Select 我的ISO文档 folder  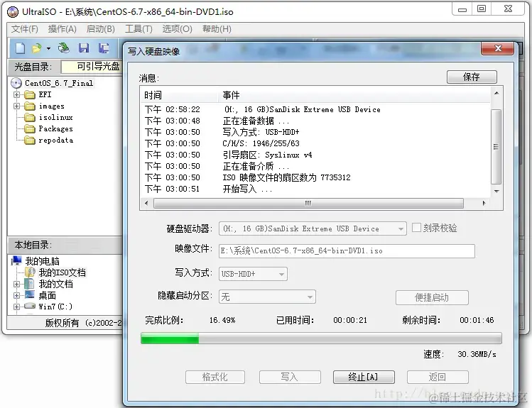[62, 272]
